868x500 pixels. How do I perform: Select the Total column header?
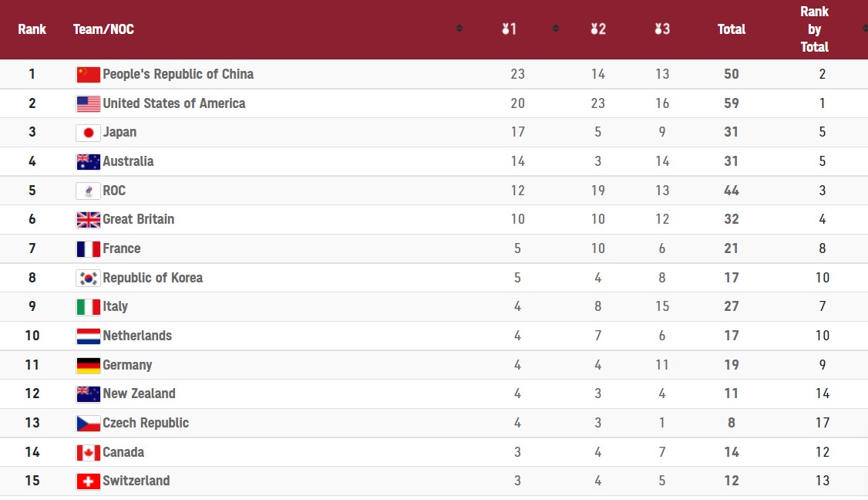(732, 29)
